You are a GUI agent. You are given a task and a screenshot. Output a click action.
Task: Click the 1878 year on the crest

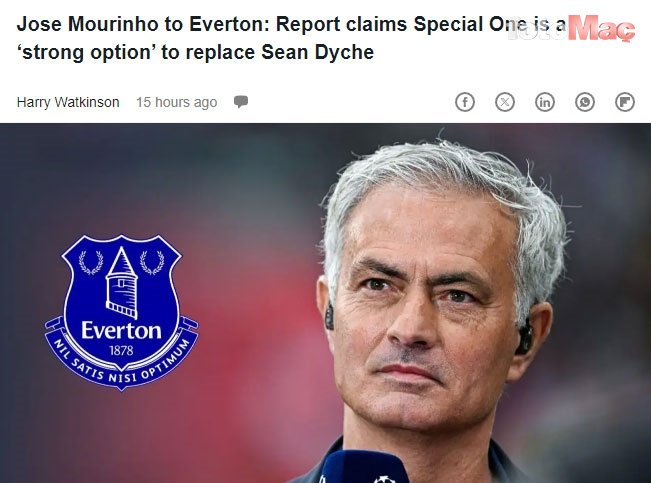point(121,351)
